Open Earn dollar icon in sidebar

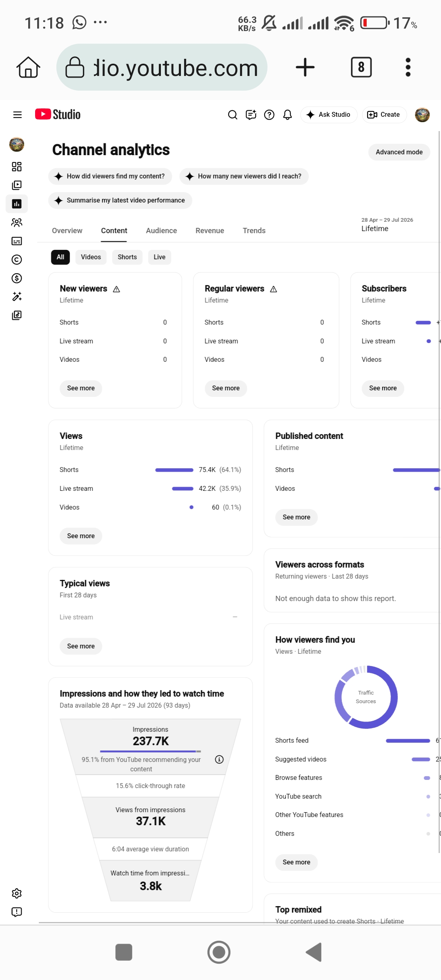coord(17,278)
